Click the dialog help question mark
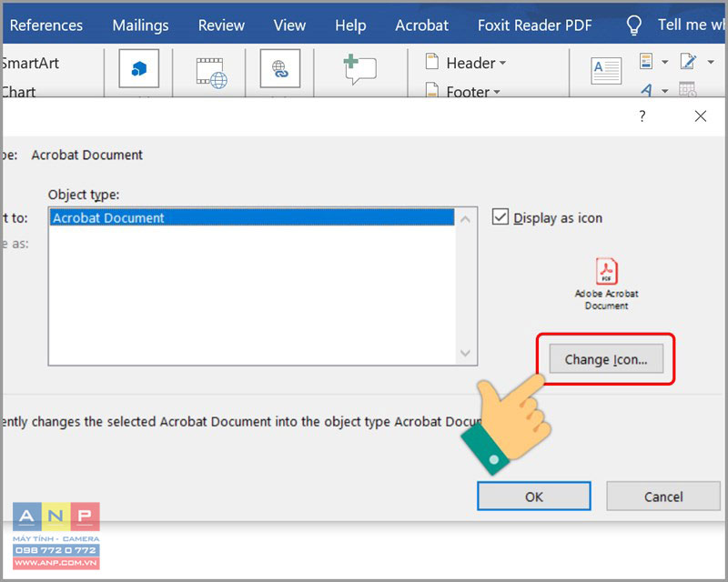The height and width of the screenshot is (582, 728). click(x=642, y=115)
